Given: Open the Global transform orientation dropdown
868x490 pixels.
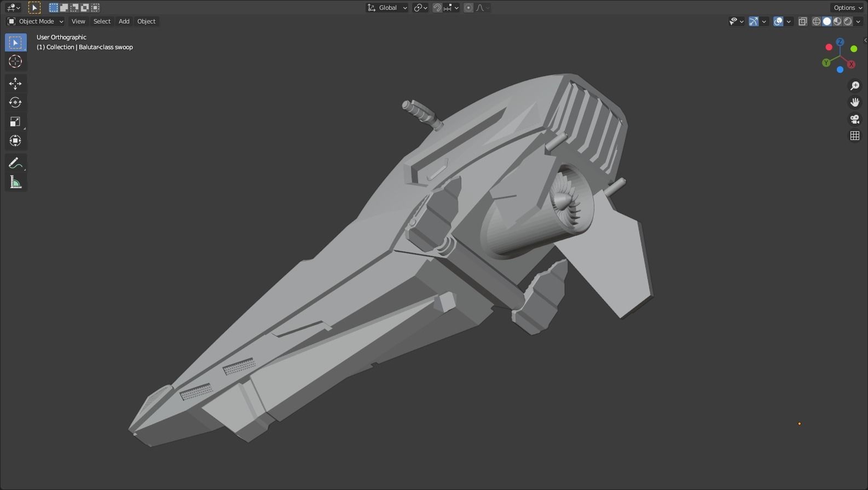Looking at the screenshot, I should [387, 8].
